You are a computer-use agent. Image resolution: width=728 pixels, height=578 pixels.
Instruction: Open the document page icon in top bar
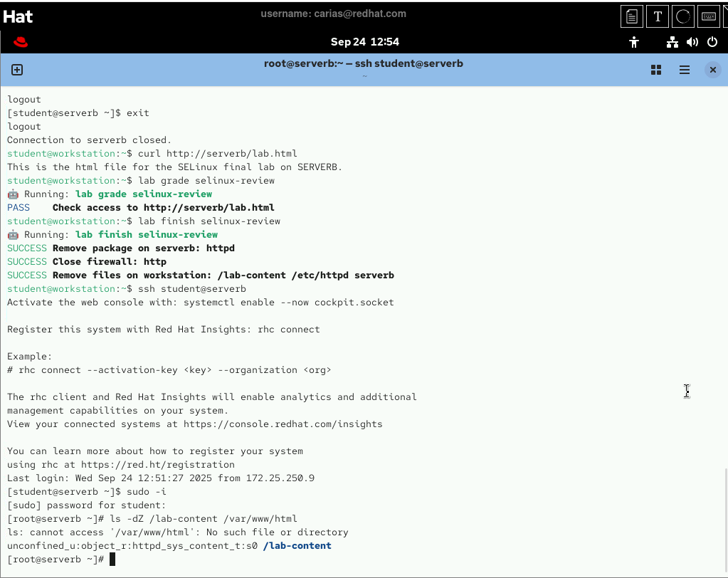[632, 16]
